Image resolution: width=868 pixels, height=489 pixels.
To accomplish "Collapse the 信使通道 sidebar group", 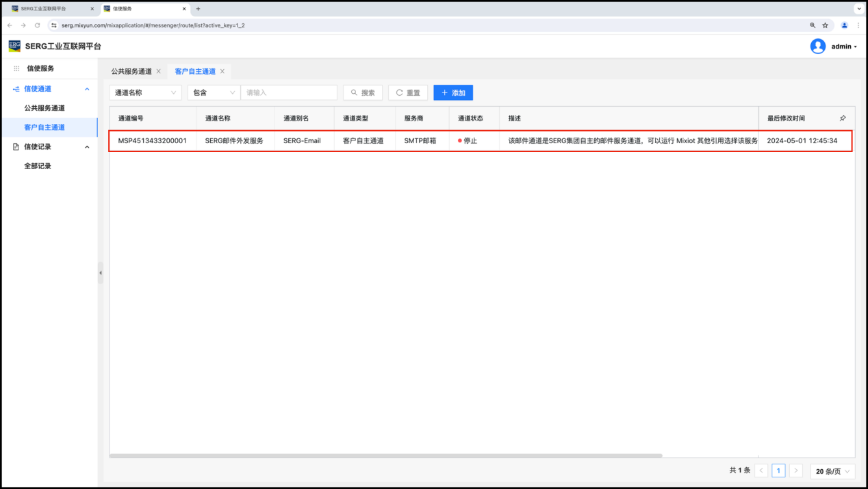I will pos(87,89).
